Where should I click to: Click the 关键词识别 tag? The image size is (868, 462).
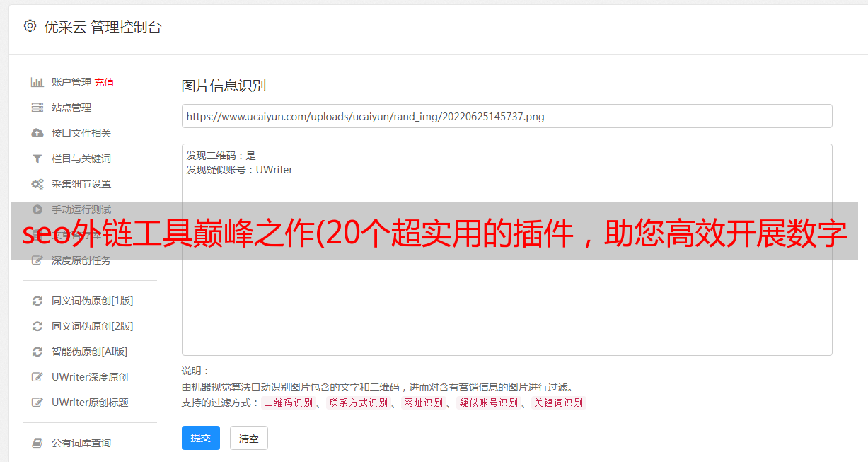click(558, 403)
